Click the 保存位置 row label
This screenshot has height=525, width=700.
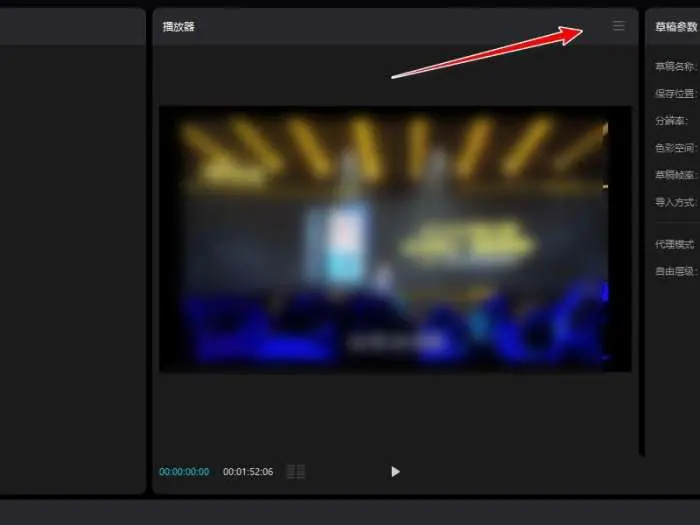(676, 94)
